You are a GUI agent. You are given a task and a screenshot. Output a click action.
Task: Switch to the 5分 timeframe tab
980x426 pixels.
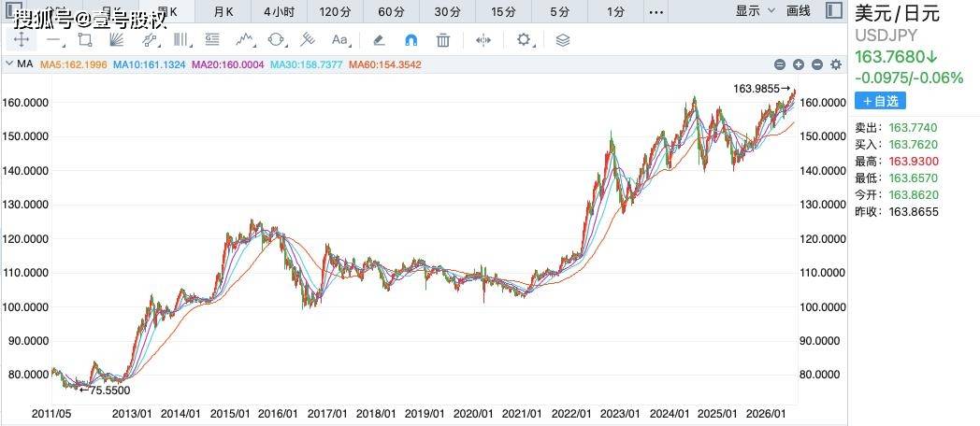coord(560,11)
